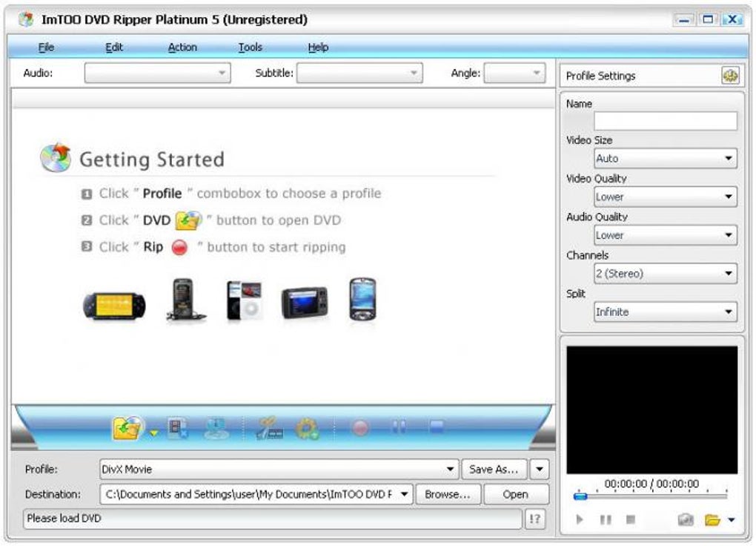Click the Profile Settings gear icon
This screenshot has height=546, width=756.
(x=730, y=76)
